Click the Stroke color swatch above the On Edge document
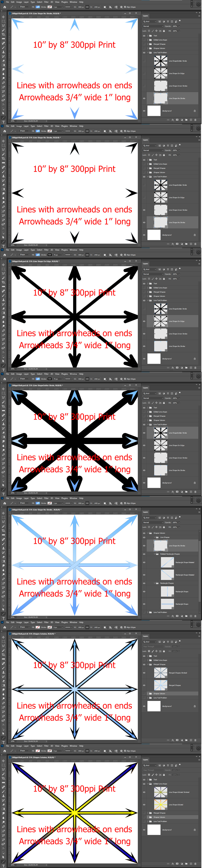 coord(50,255)
